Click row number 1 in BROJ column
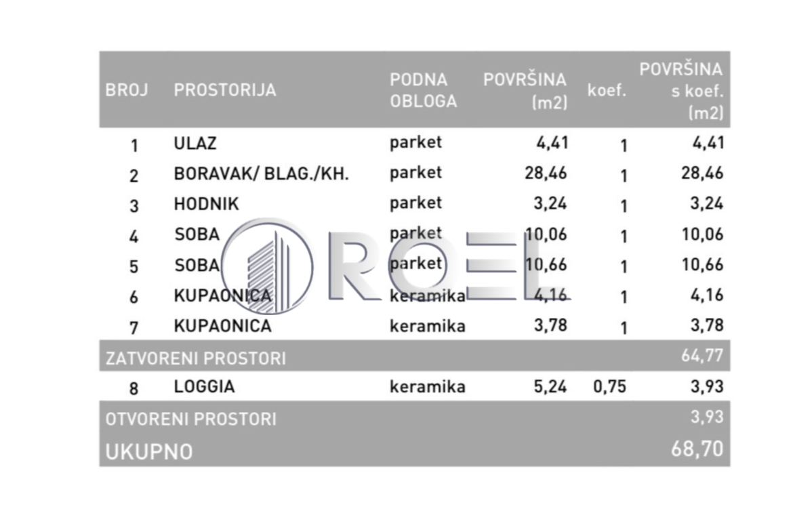793x532 pixels. [134, 146]
